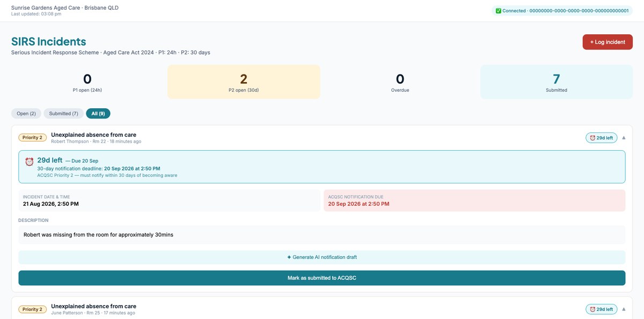Screen dimensions: 644x319
Task: Click 'Last updated: 03:08 pm' text
Action: point(36,14)
